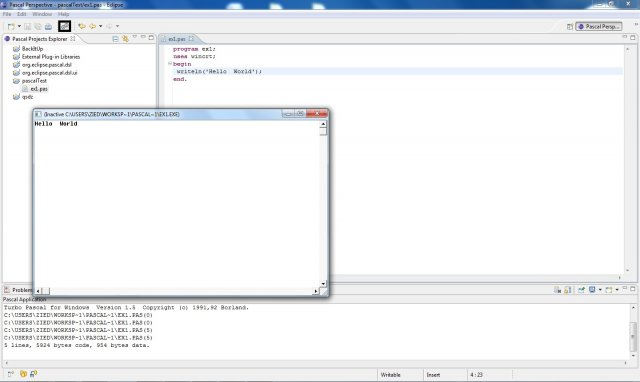Click the 'uses wincrt;' code line
This screenshot has width=640, height=382.
coord(194,56)
